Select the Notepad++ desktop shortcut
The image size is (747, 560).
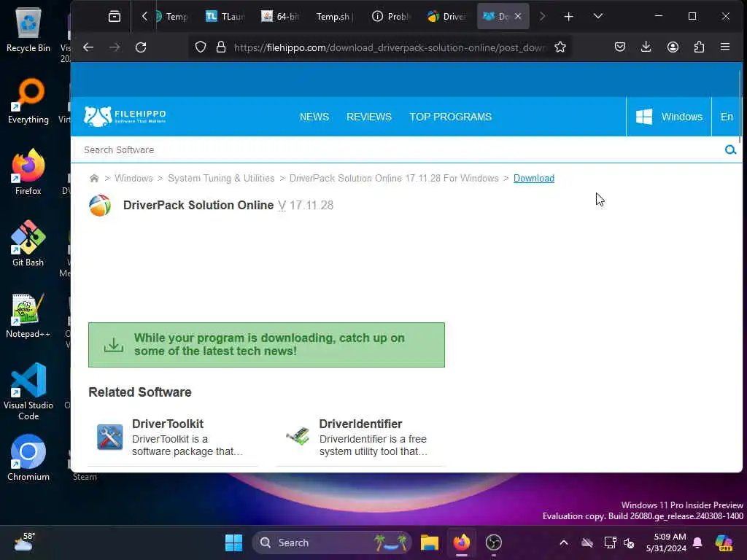click(28, 315)
